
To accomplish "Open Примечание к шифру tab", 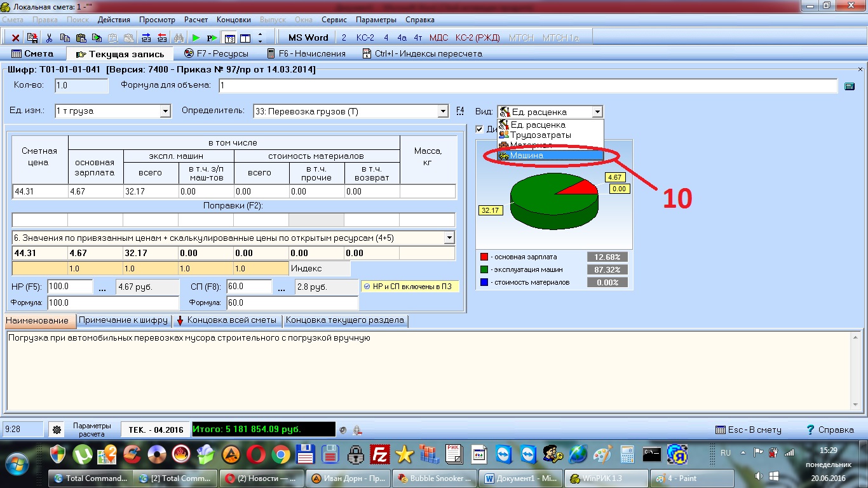I will tap(123, 320).
